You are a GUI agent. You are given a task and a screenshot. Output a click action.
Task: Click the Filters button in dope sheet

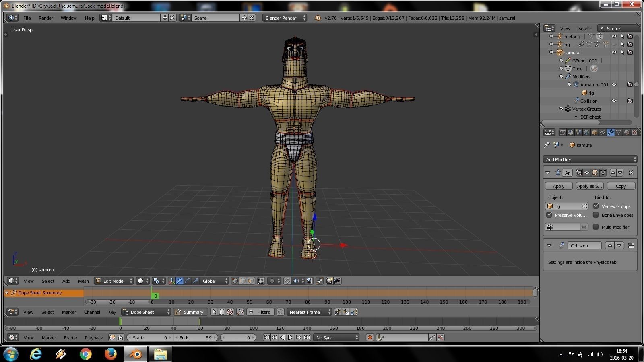(x=260, y=312)
